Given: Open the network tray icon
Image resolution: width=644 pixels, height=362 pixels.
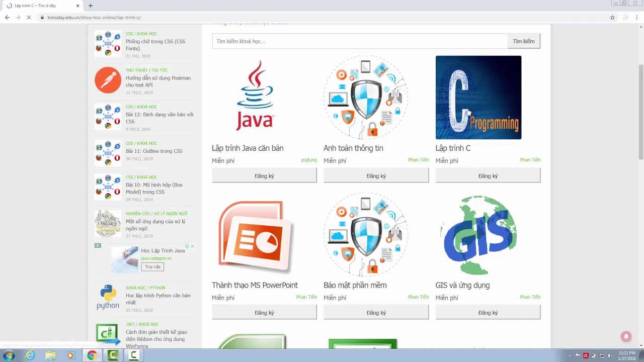Looking at the screenshot, I should pyautogui.click(x=602, y=356).
